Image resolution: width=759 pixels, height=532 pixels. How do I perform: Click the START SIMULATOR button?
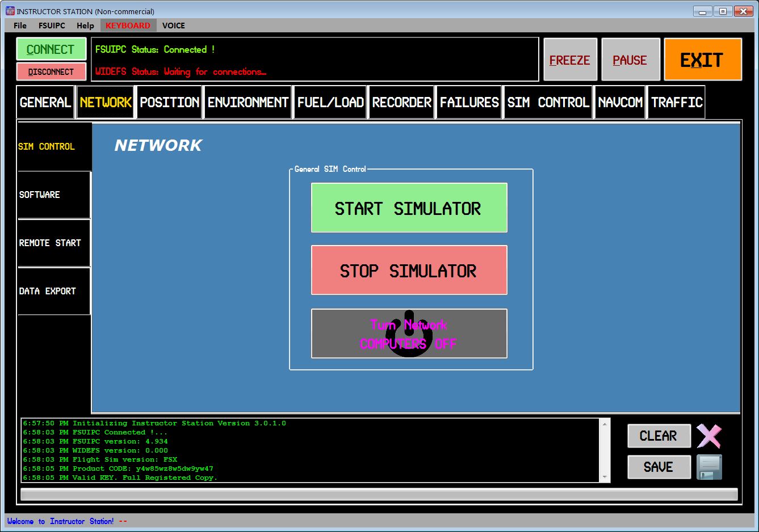click(x=409, y=208)
